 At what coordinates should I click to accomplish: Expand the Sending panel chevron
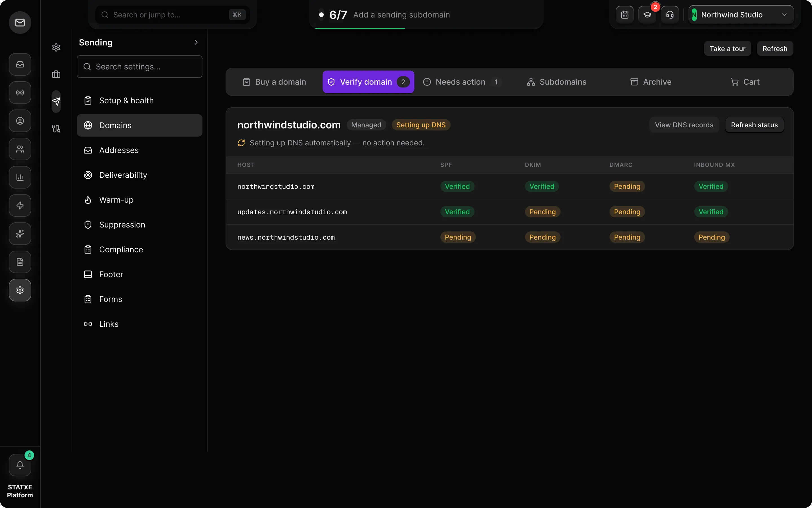[196, 42]
